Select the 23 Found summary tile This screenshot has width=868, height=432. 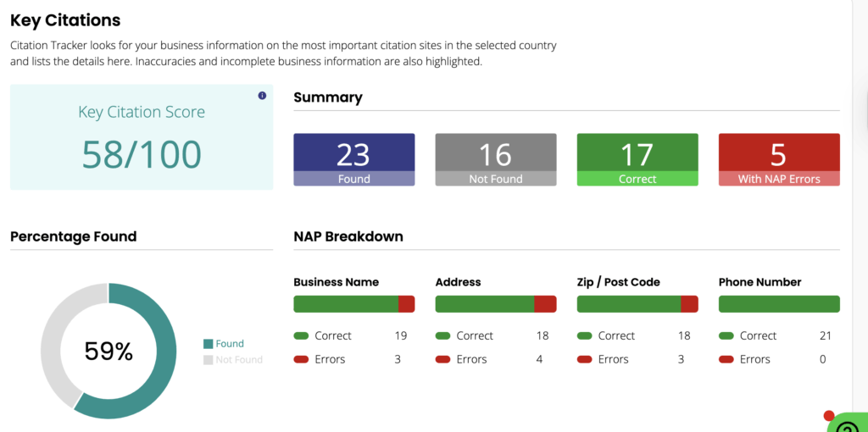point(353,159)
